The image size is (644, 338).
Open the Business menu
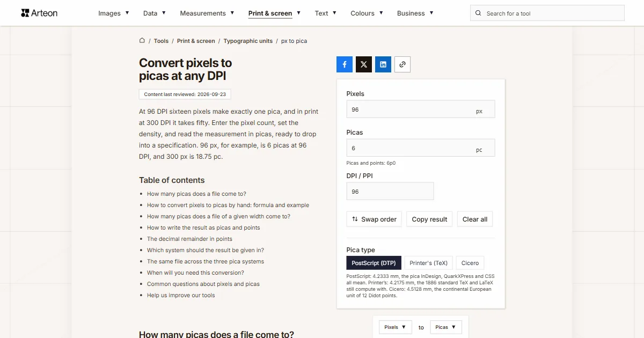pyautogui.click(x=415, y=13)
